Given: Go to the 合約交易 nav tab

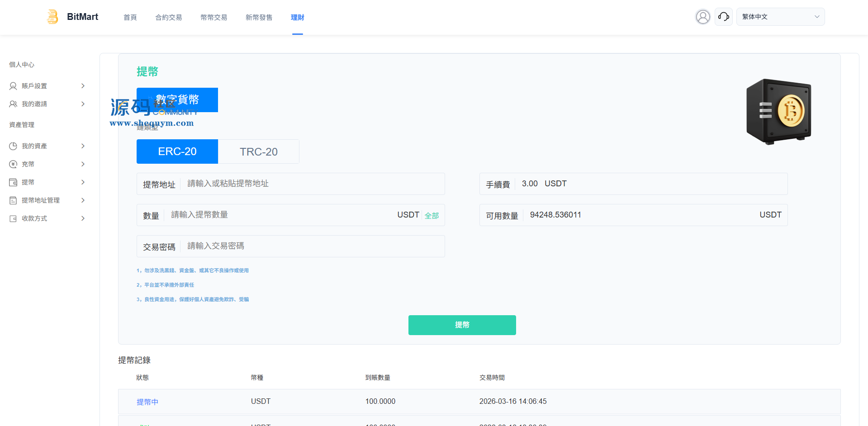Looking at the screenshot, I should point(168,17).
